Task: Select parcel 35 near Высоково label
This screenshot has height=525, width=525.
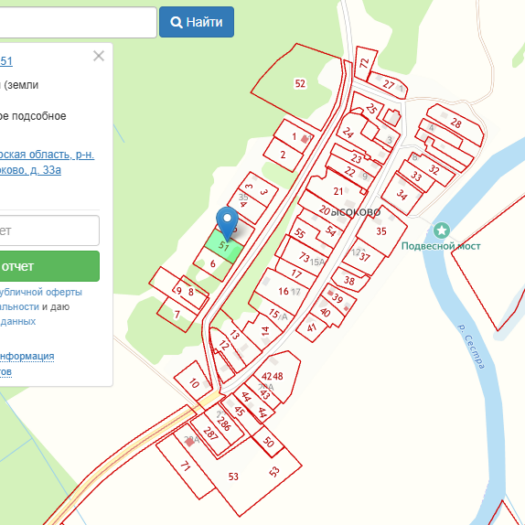Action: point(381,231)
